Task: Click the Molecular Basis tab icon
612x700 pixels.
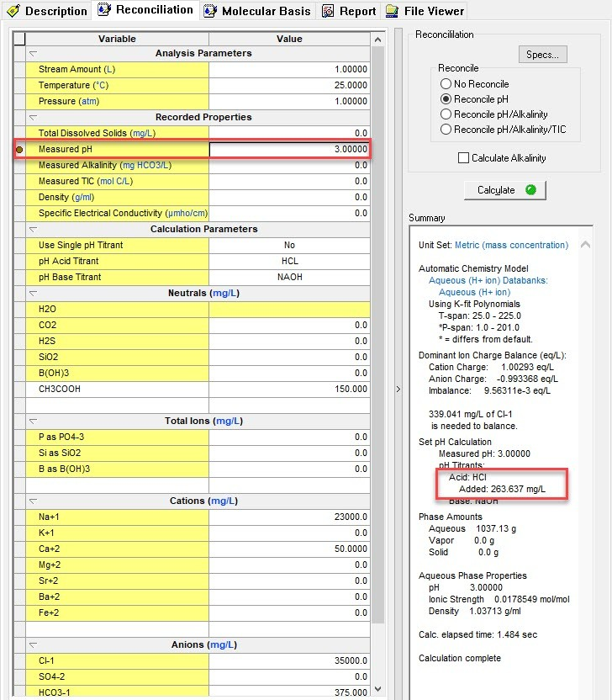Action: click(210, 11)
